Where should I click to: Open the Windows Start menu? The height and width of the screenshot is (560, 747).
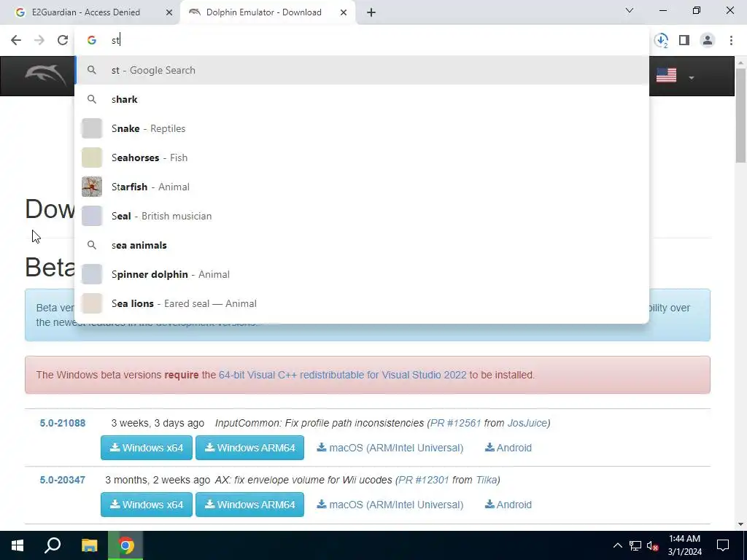pyautogui.click(x=18, y=545)
